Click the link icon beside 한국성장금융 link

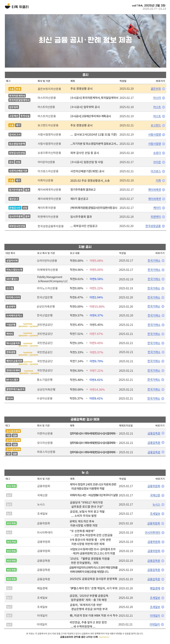(163, 226)
